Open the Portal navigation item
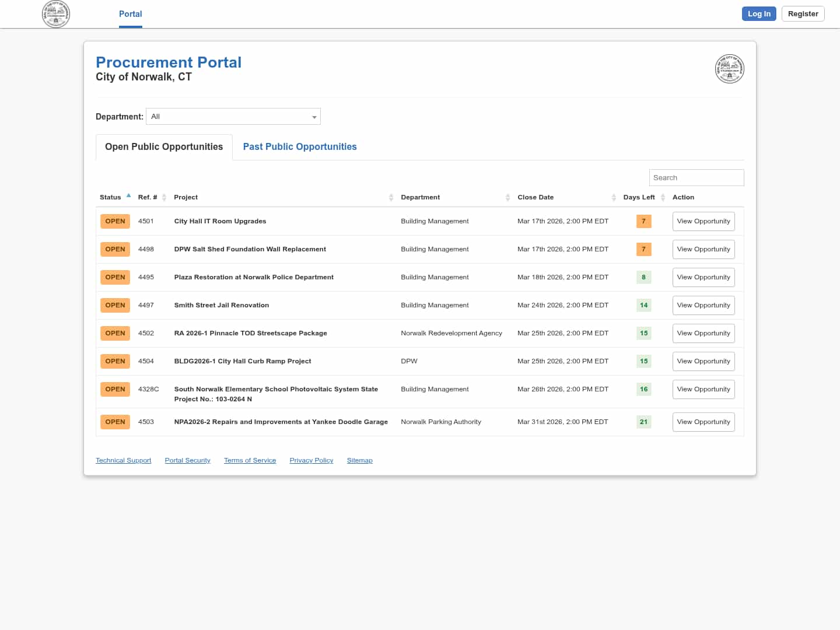 130,14
